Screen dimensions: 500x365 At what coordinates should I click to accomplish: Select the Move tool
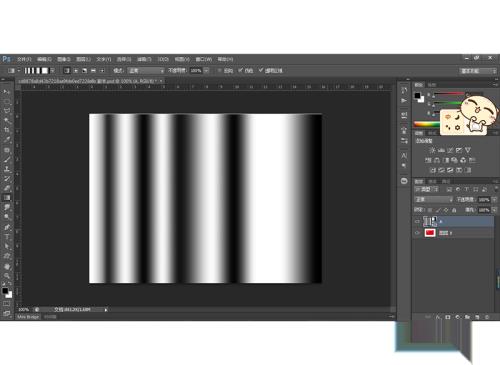(x=7, y=92)
